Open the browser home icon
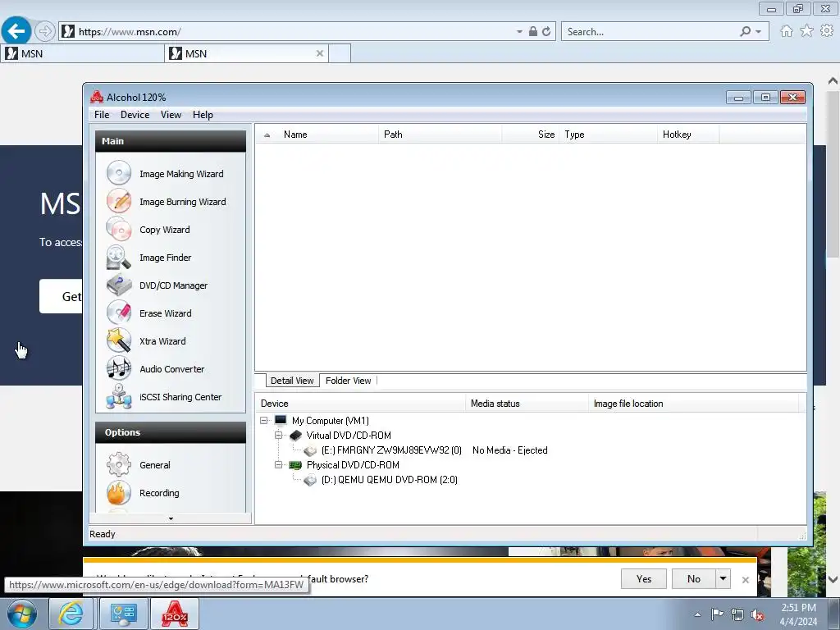 click(x=787, y=31)
